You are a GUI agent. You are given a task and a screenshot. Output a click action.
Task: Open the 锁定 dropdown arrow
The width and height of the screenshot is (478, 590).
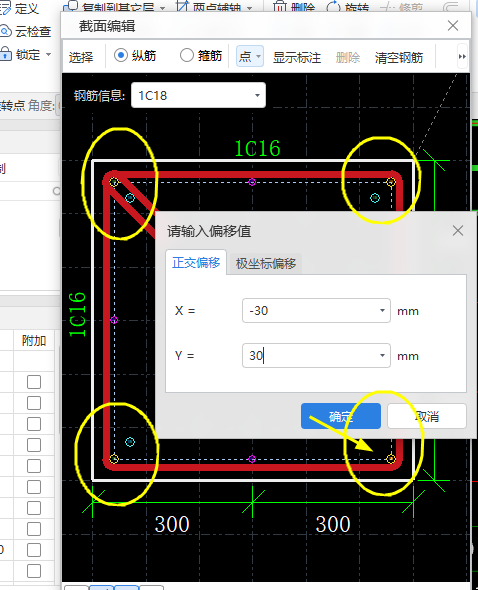(x=49, y=55)
